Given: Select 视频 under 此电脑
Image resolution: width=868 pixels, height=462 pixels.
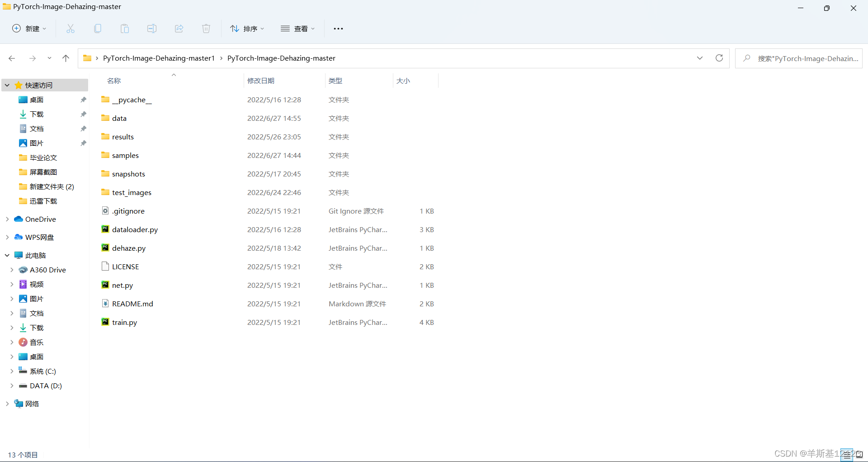Looking at the screenshot, I should click(x=37, y=284).
